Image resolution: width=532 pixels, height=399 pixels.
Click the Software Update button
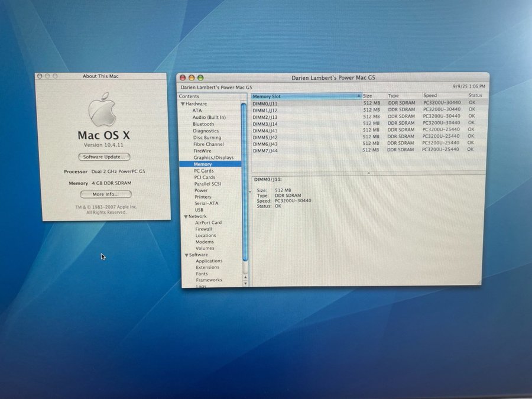pos(104,157)
